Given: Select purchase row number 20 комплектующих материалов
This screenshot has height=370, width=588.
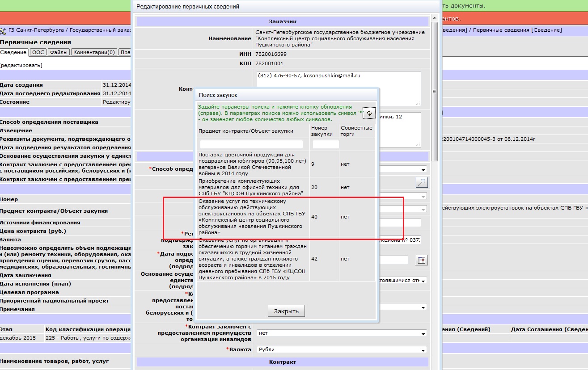Looking at the screenshot, I should click(x=286, y=187).
